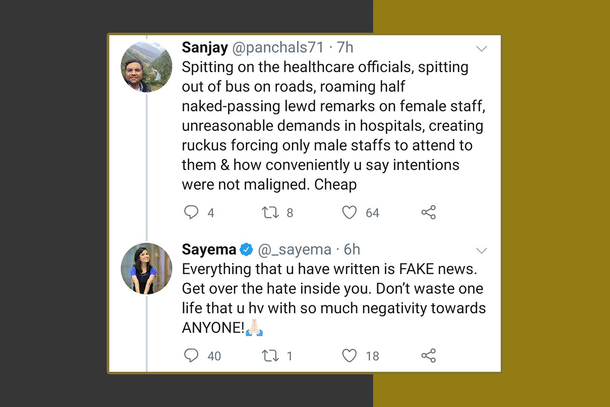Share Sanjay's tweet
The image size is (610, 407).
coord(428,212)
